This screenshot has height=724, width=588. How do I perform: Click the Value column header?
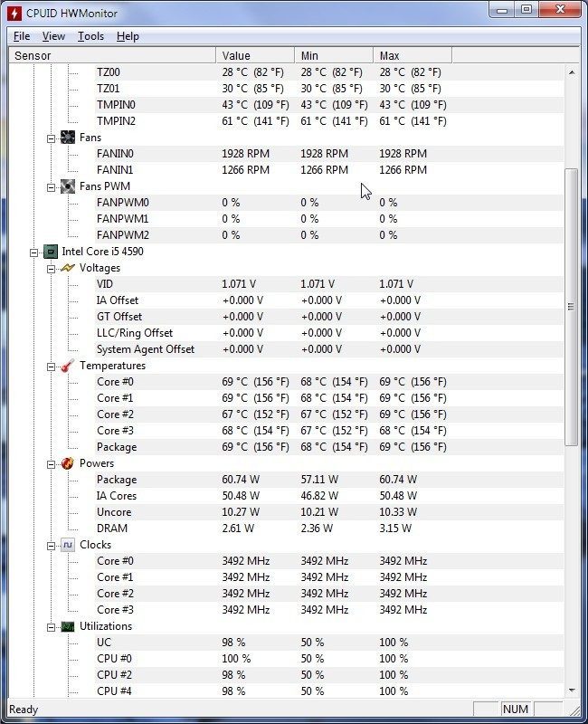point(255,55)
